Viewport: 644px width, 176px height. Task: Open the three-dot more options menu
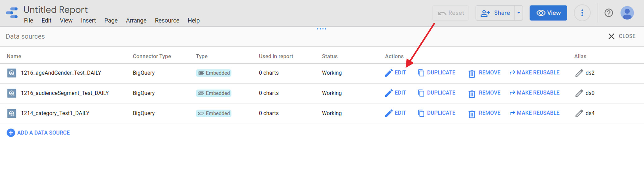coord(582,13)
